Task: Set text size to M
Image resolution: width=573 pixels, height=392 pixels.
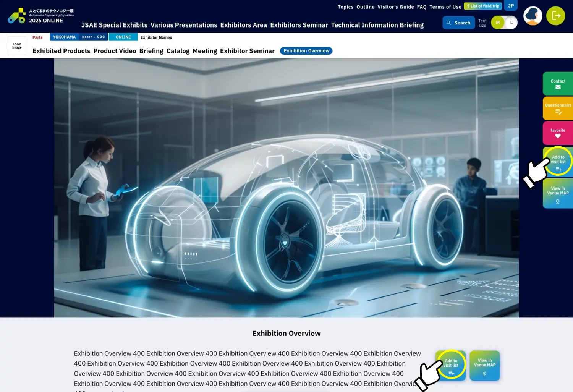Action: [x=497, y=23]
